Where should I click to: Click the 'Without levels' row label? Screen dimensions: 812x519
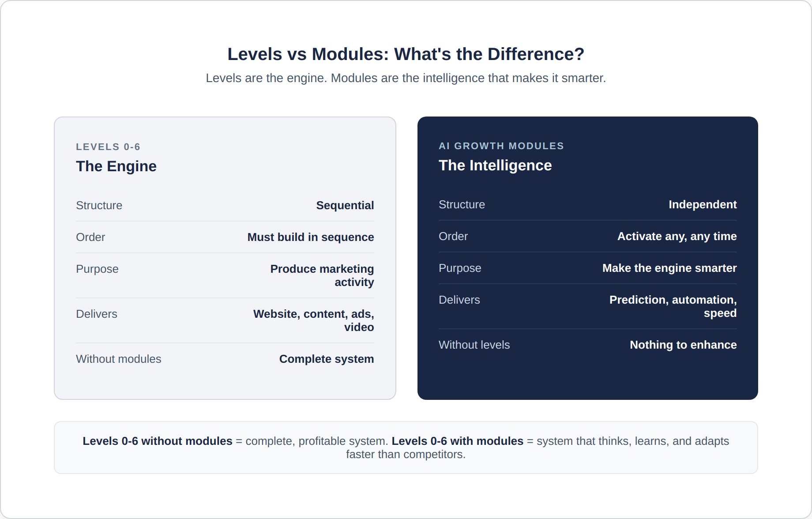pyautogui.click(x=474, y=345)
